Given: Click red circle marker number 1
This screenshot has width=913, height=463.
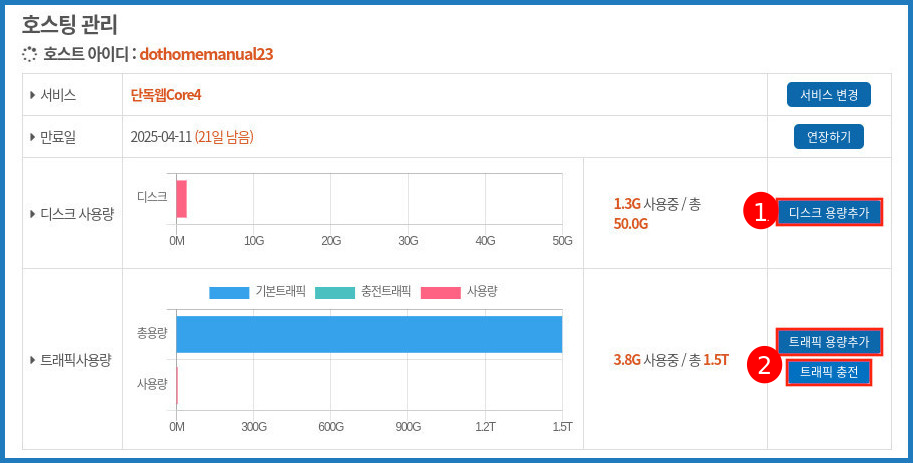Looking at the screenshot, I should [x=760, y=212].
